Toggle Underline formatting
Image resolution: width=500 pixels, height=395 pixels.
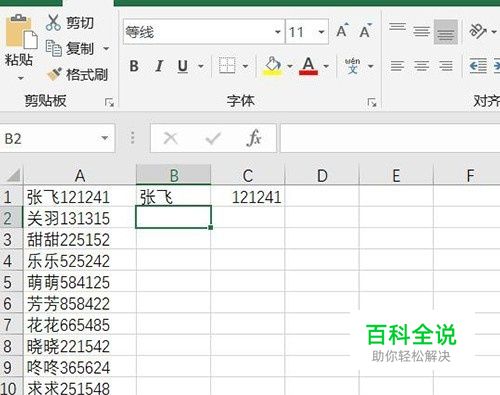tap(183, 66)
